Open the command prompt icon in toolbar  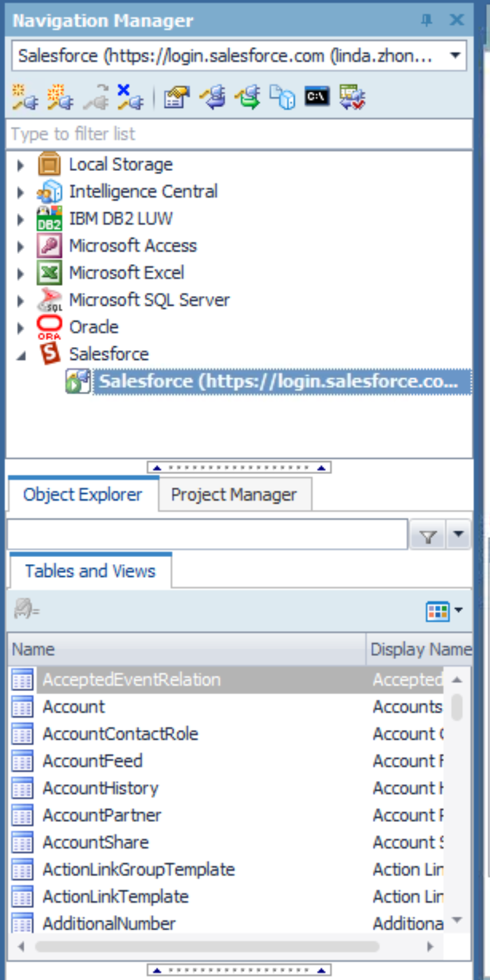[317, 96]
